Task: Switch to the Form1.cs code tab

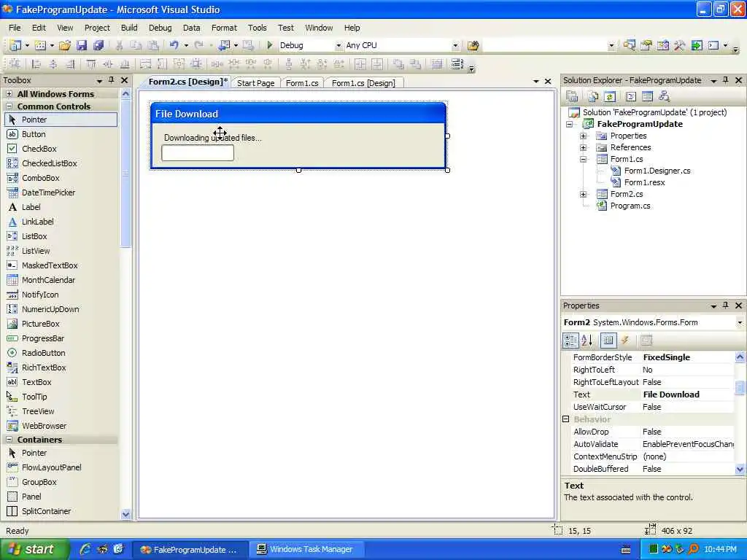Action: pyautogui.click(x=302, y=83)
